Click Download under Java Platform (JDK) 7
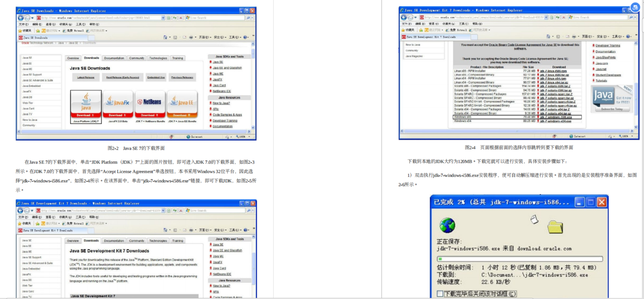This screenshot has width=644, height=299. (x=85, y=115)
